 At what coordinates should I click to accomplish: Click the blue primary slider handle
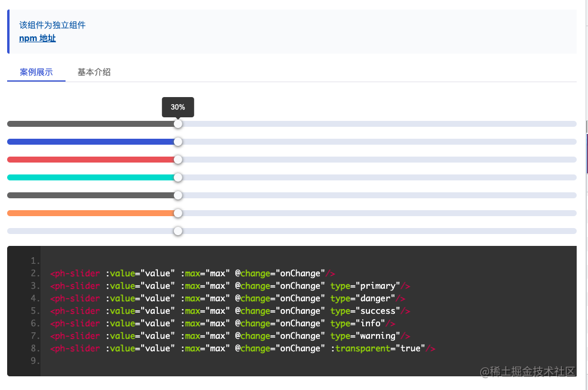tap(178, 142)
